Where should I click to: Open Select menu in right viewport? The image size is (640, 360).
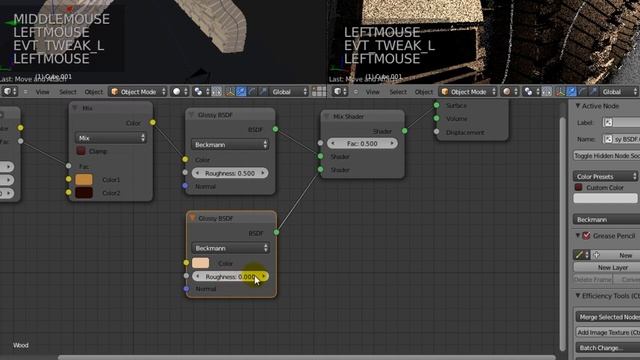398,92
